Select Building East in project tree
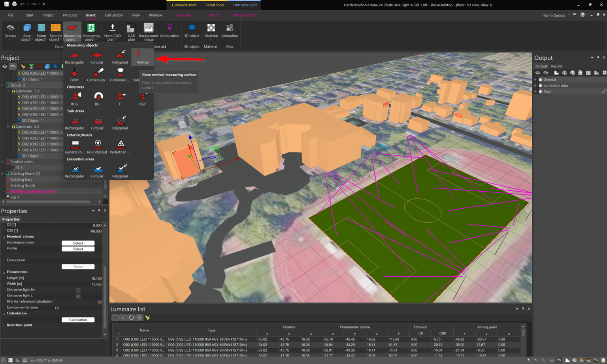 point(21,179)
